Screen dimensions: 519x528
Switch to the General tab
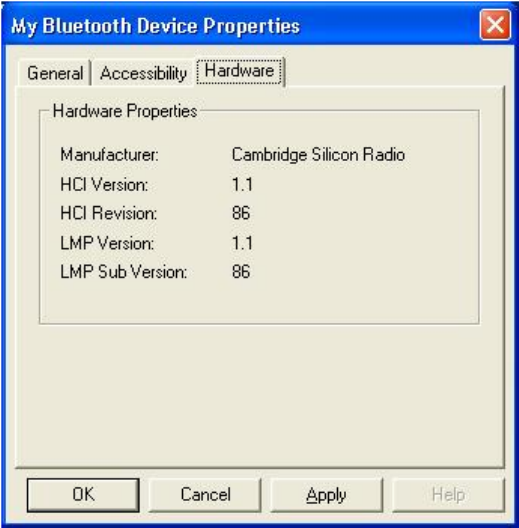coord(55,73)
